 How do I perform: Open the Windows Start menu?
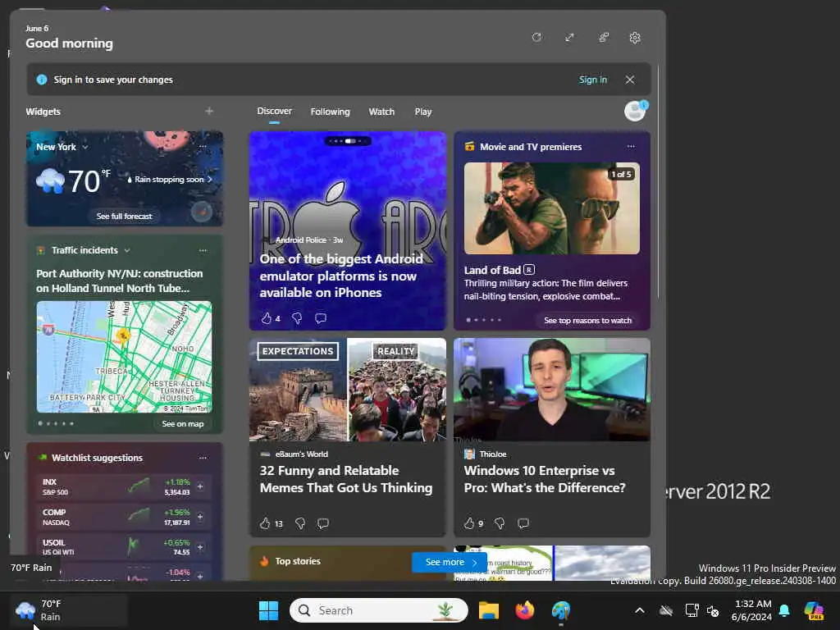coord(268,610)
